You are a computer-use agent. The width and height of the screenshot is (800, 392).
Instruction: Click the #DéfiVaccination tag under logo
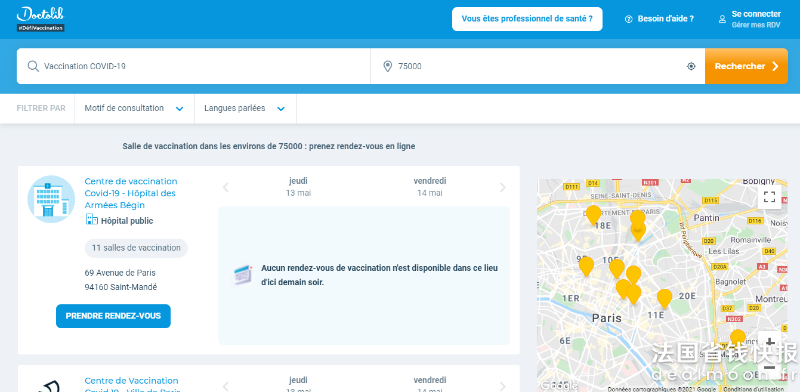[40, 28]
